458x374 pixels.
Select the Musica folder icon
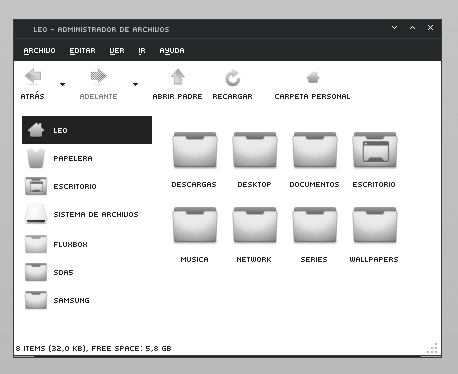195,225
